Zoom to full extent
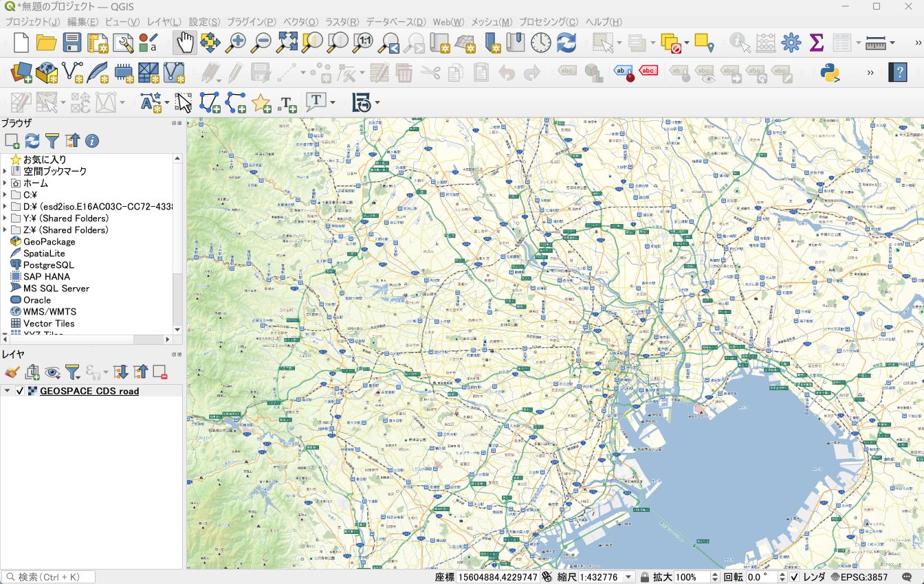 coord(287,43)
